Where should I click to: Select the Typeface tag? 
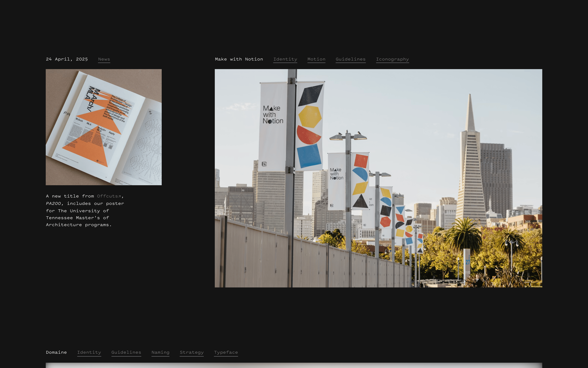coord(226,352)
